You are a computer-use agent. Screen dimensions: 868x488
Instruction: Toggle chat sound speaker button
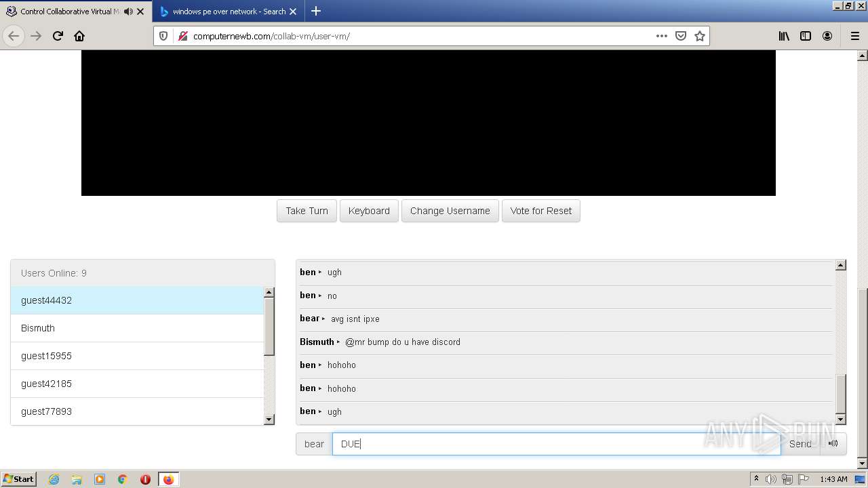coord(833,444)
